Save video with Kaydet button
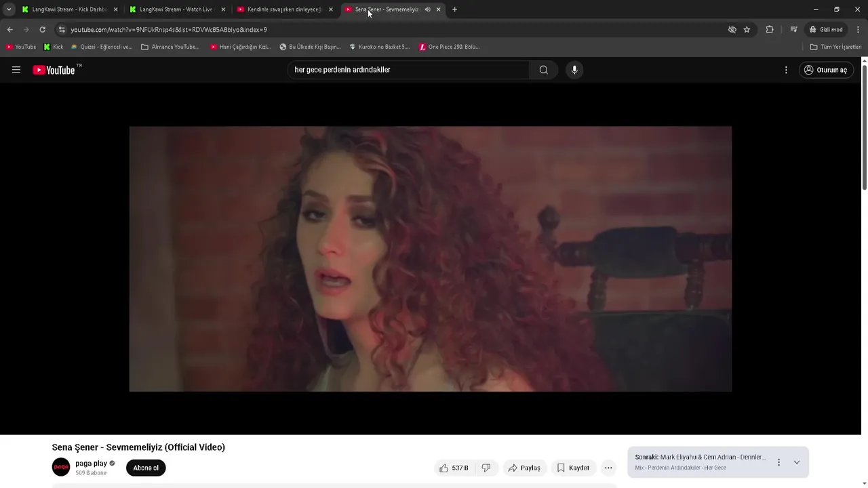 573,468
